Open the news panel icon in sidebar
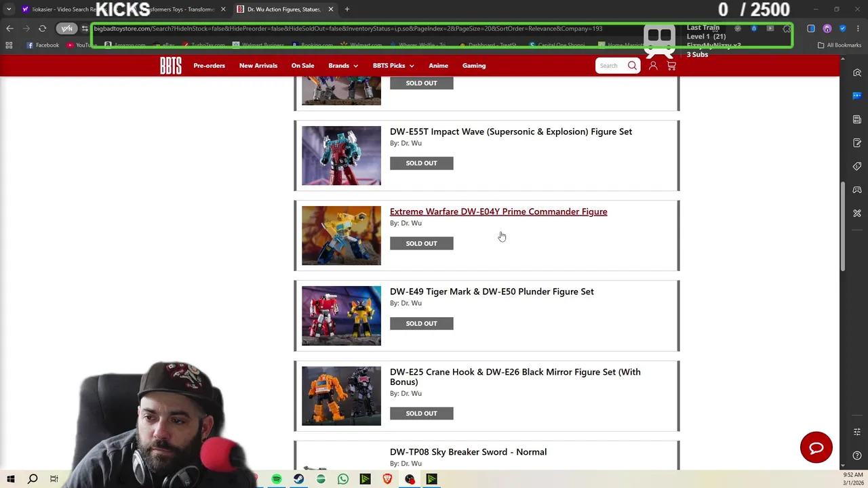 pyautogui.click(x=857, y=119)
